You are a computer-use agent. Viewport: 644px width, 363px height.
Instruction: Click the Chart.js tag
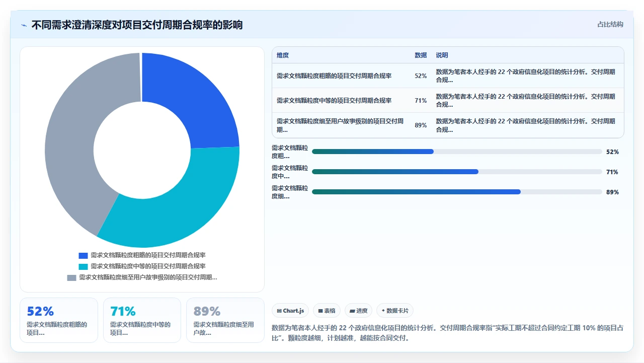290,311
